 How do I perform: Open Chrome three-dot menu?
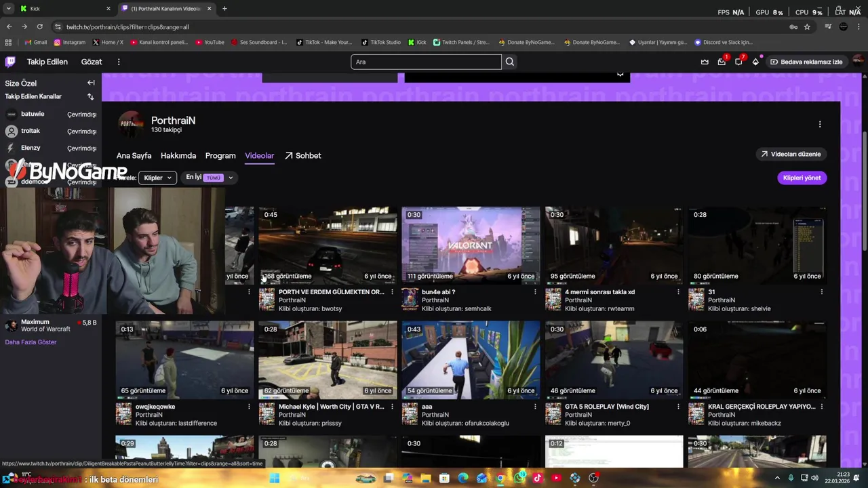tap(859, 26)
